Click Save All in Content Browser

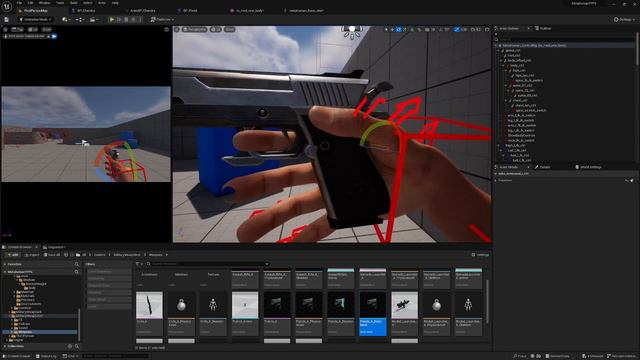pos(52,255)
